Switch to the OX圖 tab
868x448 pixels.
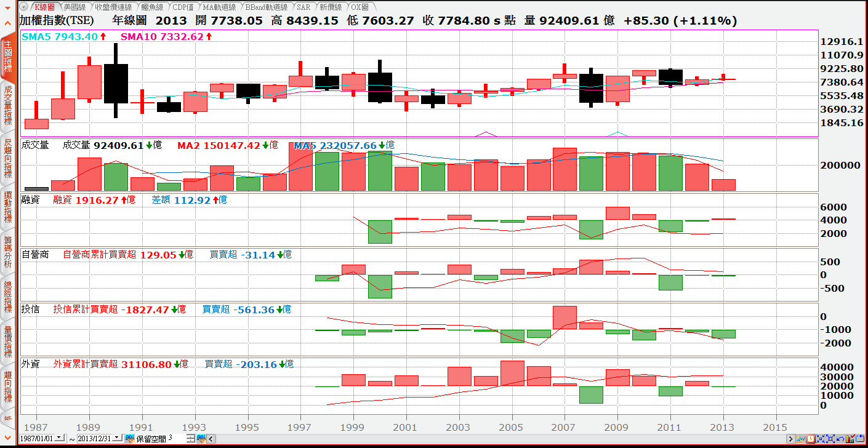pyautogui.click(x=359, y=7)
